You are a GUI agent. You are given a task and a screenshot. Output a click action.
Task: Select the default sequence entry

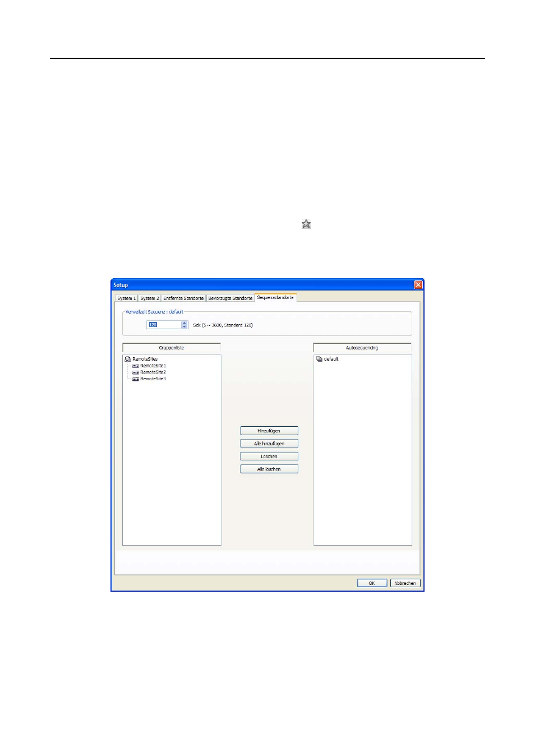(x=331, y=359)
